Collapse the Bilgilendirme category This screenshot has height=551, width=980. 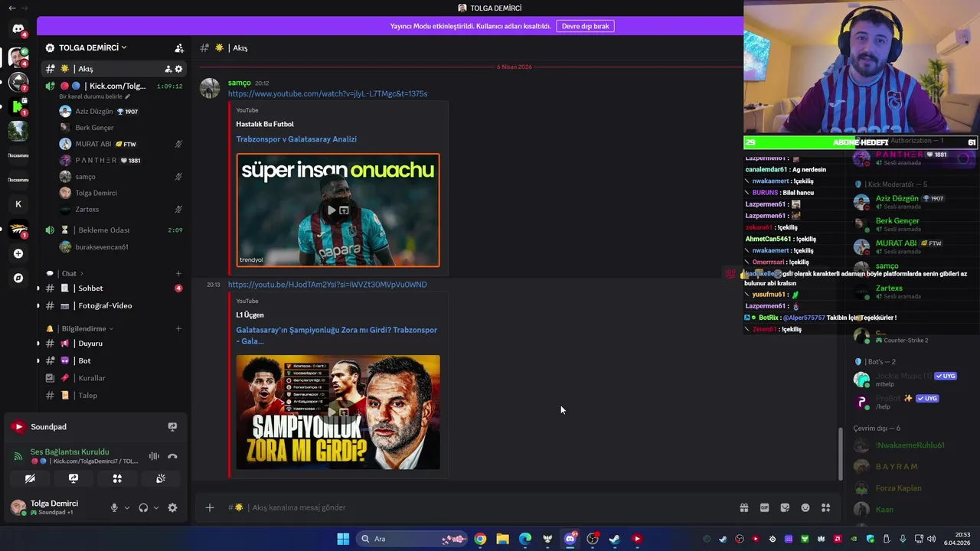click(x=84, y=328)
